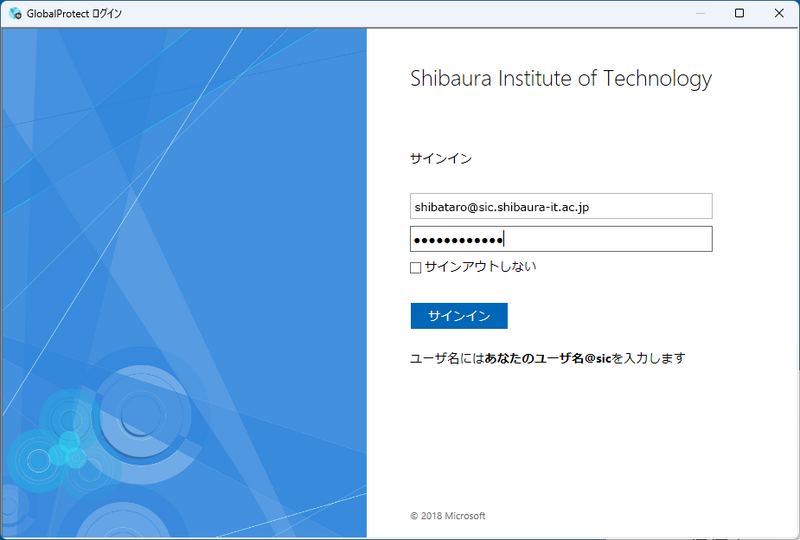
Task: Focus the username email input field
Action: 561,206
